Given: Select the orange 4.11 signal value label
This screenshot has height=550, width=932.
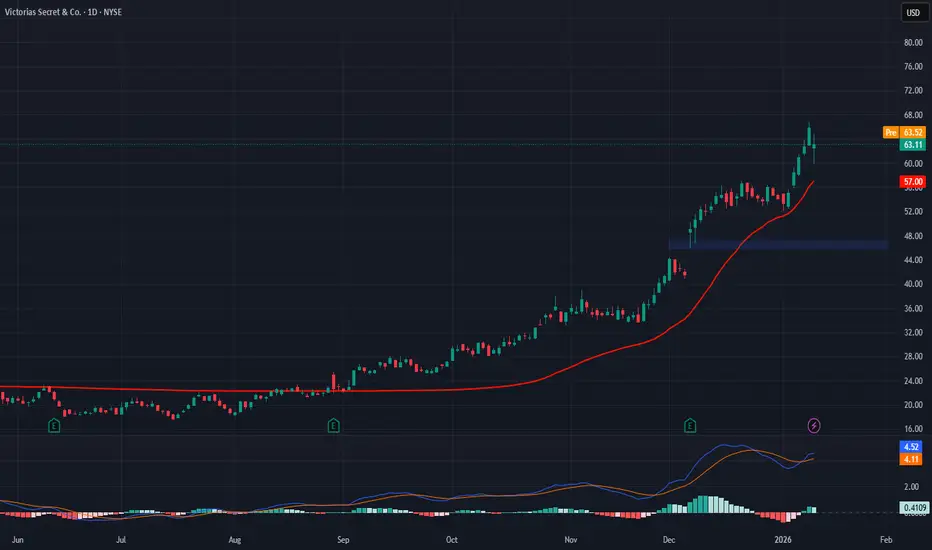Looking at the screenshot, I should coord(911,459).
